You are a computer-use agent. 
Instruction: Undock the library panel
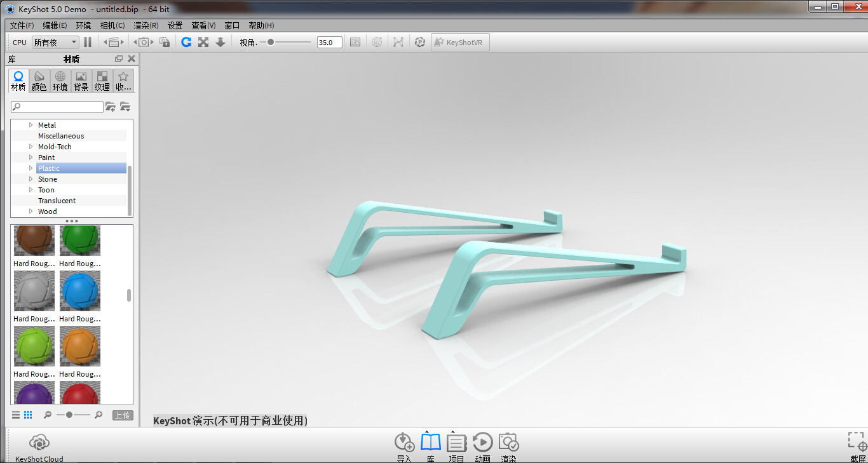119,59
